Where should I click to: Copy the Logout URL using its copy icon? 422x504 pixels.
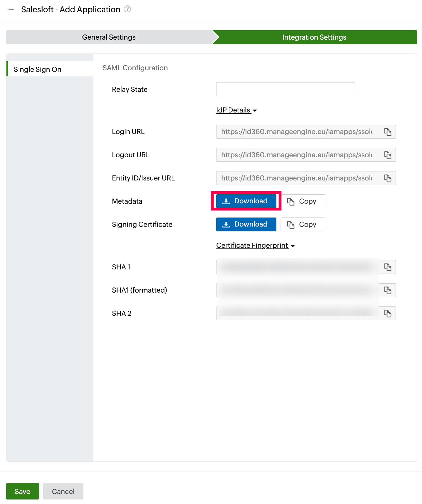388,155
